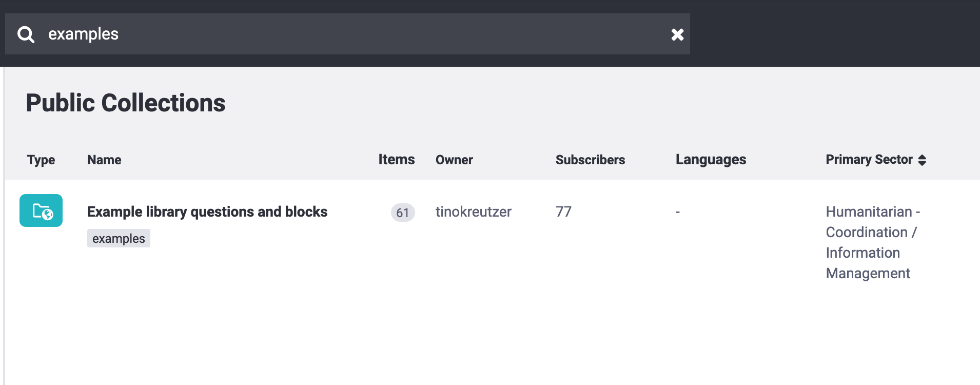Click the dash in the Languages column
The width and height of the screenshot is (980, 385).
coord(677,211)
